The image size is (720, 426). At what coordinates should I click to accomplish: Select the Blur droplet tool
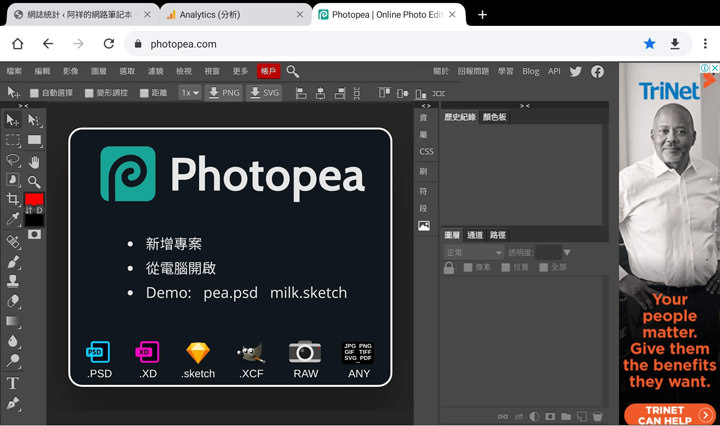tap(12, 341)
